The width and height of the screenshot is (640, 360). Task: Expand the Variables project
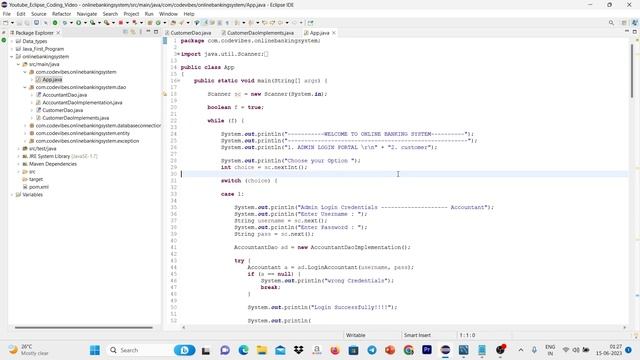click(12, 195)
